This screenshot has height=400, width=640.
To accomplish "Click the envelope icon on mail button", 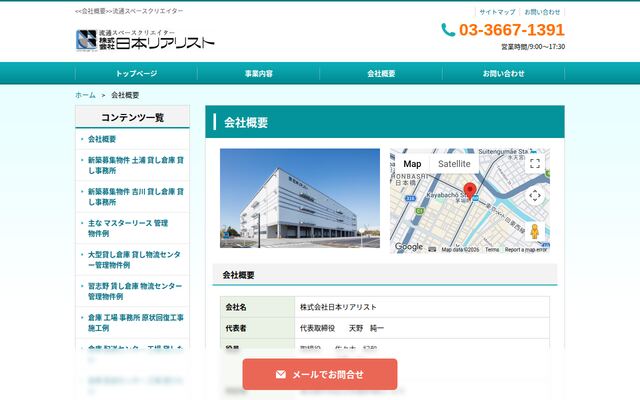I will (x=281, y=374).
